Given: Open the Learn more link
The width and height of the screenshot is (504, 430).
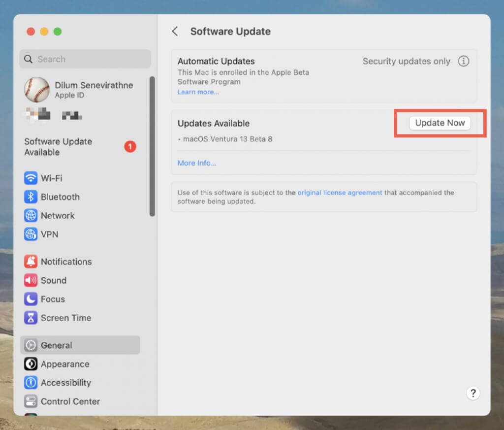Looking at the screenshot, I should pos(198,92).
